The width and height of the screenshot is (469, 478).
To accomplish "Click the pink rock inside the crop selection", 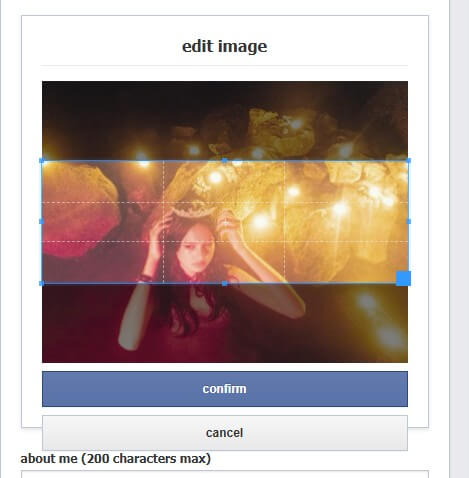I will pyautogui.click(x=79, y=210).
